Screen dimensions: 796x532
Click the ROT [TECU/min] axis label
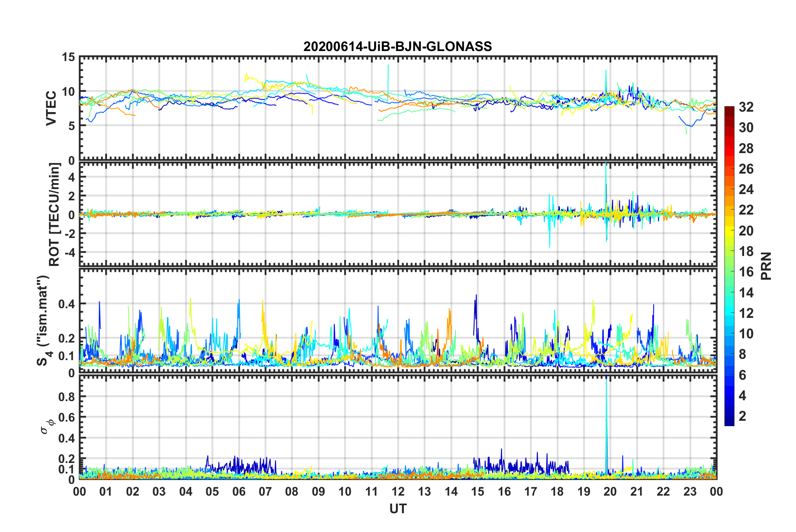(54, 215)
